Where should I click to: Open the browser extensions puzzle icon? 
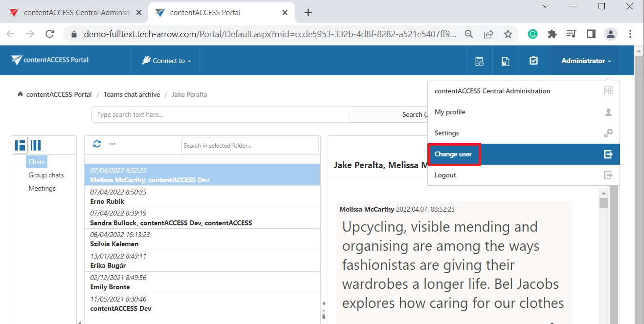coord(552,34)
